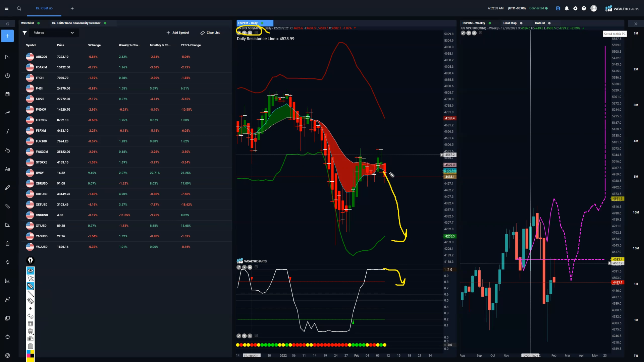Open the chart indicator icon in left sidebar
Image resolution: width=644 pixels, height=362 pixels.
tap(7, 57)
